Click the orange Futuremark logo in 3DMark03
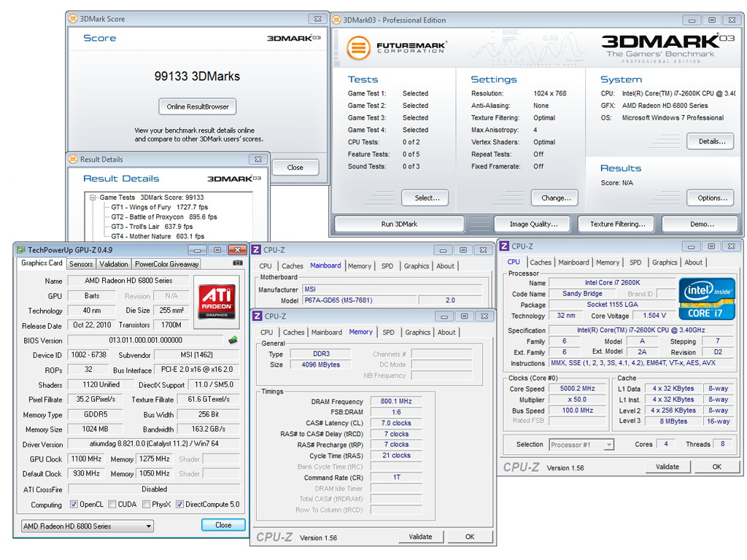Viewport: 747px width, 560px height. click(x=358, y=47)
